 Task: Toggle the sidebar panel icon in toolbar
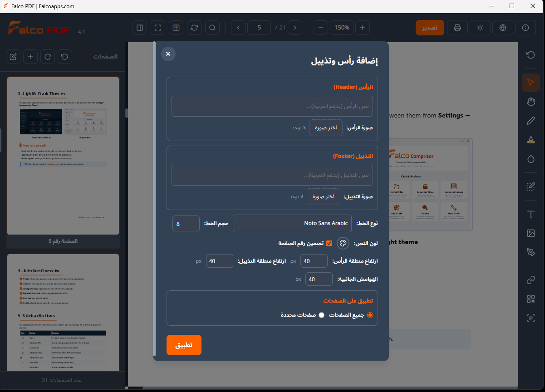140,28
